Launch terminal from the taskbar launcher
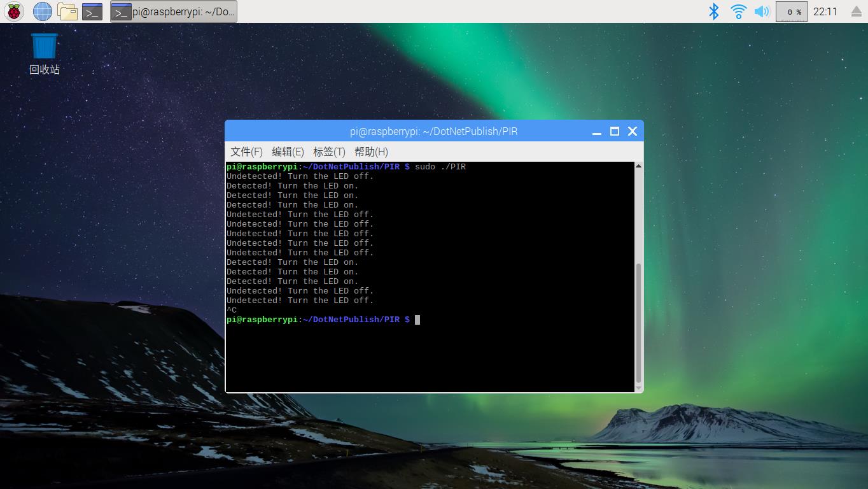Viewport: 868px width, 489px height. coord(92,11)
